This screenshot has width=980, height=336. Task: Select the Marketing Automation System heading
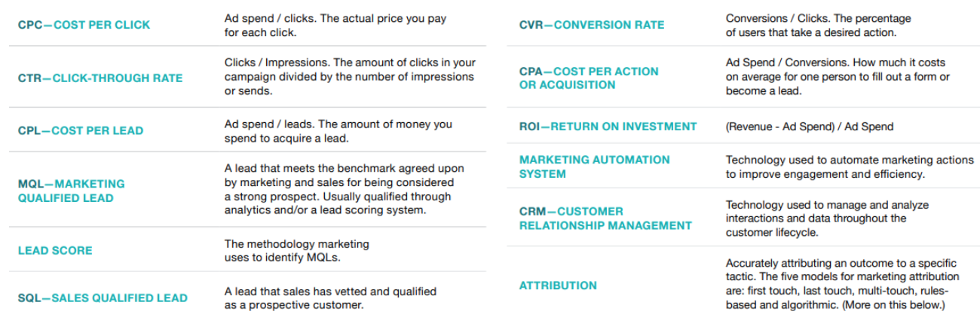pos(594,166)
